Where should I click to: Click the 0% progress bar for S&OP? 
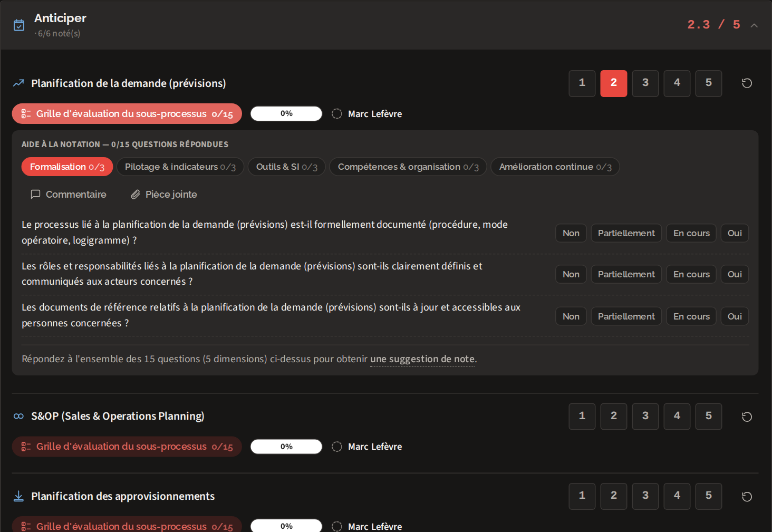pyautogui.click(x=286, y=447)
